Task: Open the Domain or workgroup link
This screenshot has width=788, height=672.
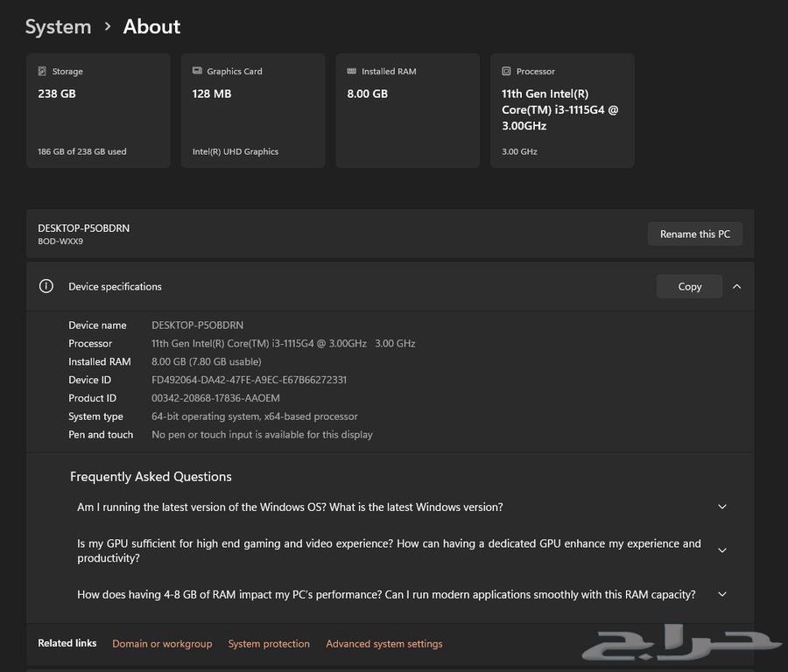Action: (162, 643)
